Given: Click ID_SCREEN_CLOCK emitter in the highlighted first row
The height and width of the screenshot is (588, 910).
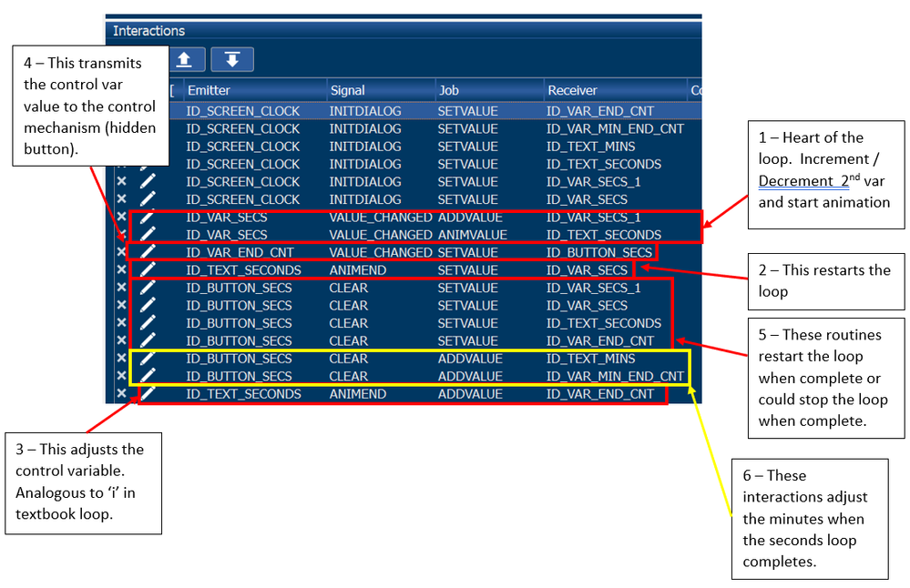Looking at the screenshot, I should tap(242, 111).
